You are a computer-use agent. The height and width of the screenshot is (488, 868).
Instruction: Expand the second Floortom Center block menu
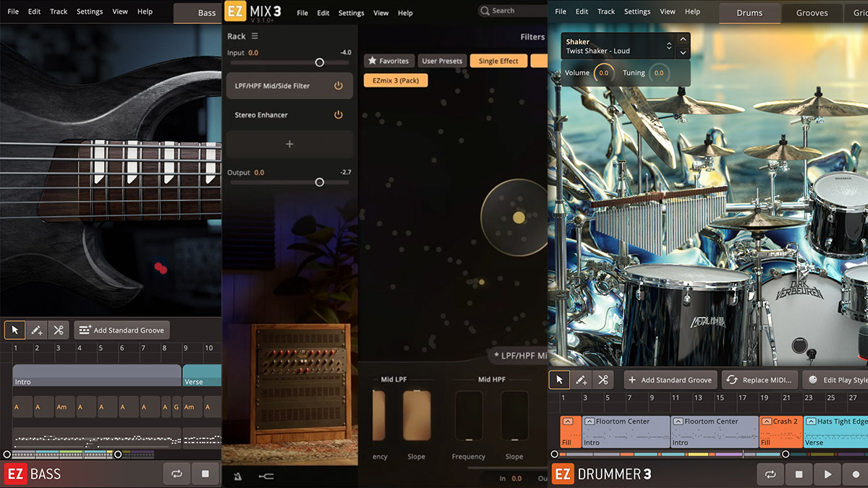(678, 421)
